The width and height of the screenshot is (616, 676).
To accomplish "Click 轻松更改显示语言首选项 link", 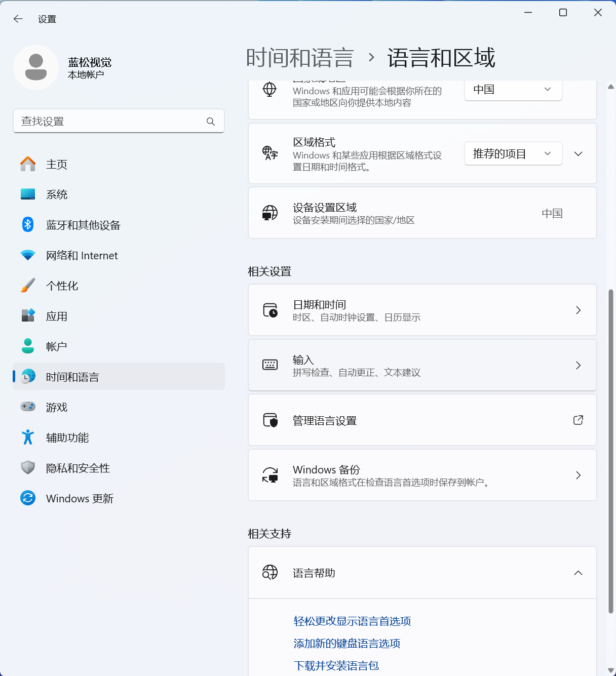I will pos(352,621).
